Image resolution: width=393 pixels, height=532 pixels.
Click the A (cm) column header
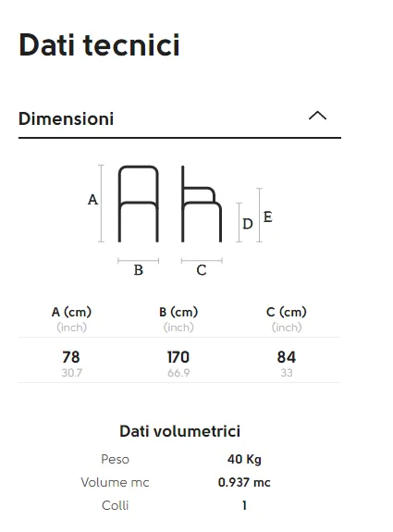tap(71, 312)
